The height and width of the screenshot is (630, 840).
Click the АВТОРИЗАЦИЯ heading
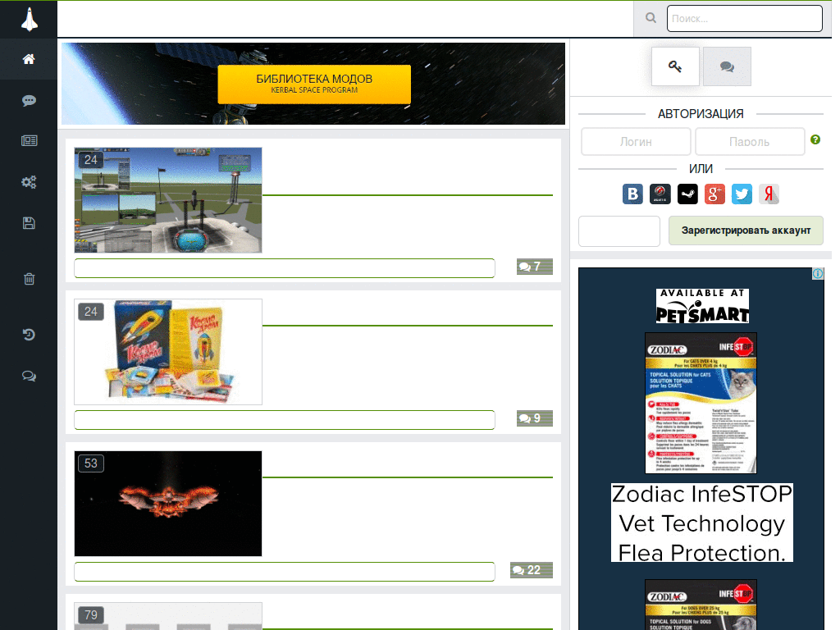click(701, 114)
